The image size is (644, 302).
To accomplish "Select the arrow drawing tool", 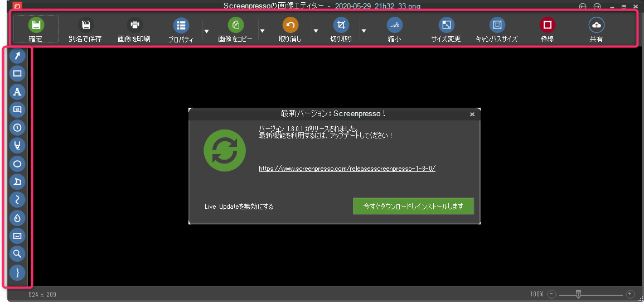I will pos(17,56).
